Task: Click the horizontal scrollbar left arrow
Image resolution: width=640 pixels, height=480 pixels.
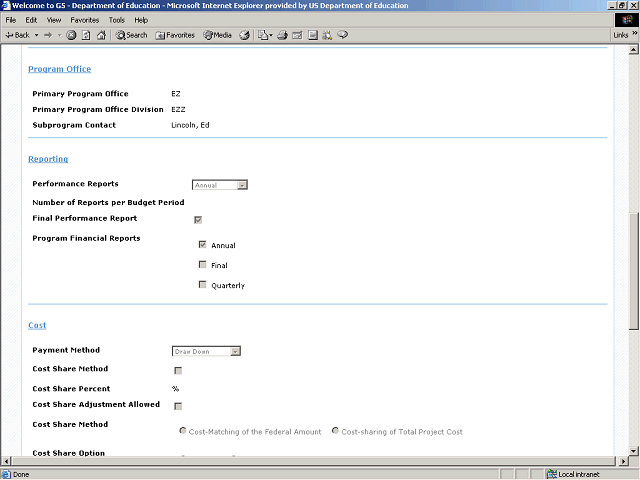Action: [x=6, y=461]
